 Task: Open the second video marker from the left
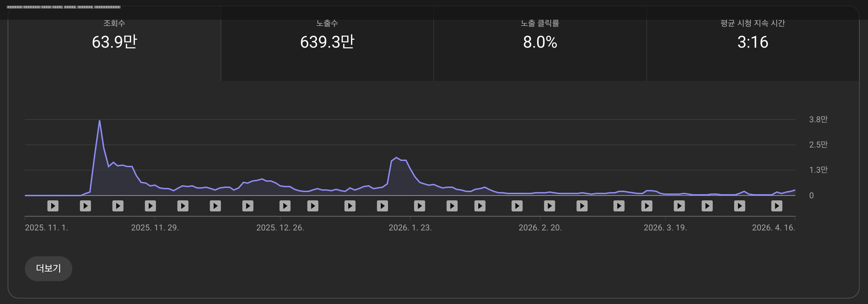[85, 206]
